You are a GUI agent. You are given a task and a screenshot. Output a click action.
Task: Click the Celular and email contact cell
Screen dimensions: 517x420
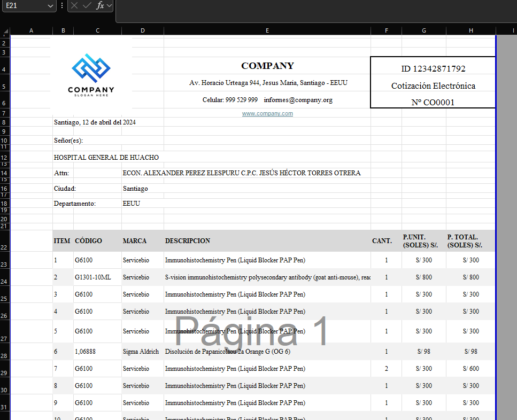coord(267,100)
